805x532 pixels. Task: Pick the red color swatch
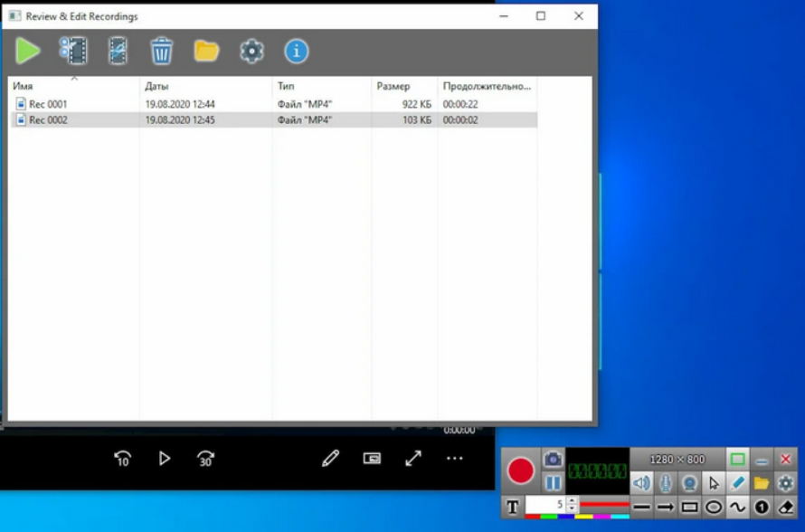coord(533,516)
